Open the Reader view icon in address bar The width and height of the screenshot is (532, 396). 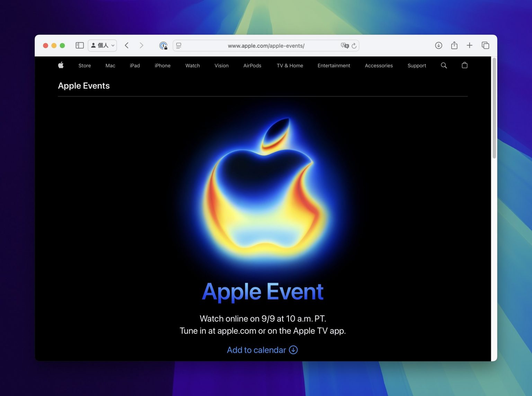pos(179,45)
